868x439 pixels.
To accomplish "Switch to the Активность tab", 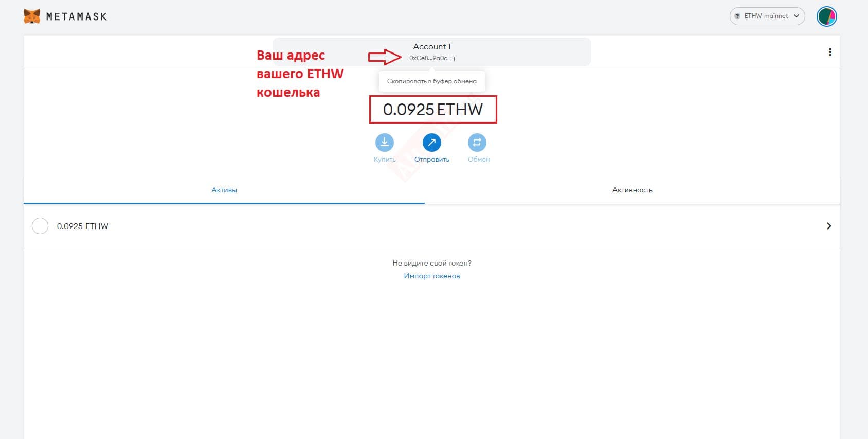I will [632, 190].
